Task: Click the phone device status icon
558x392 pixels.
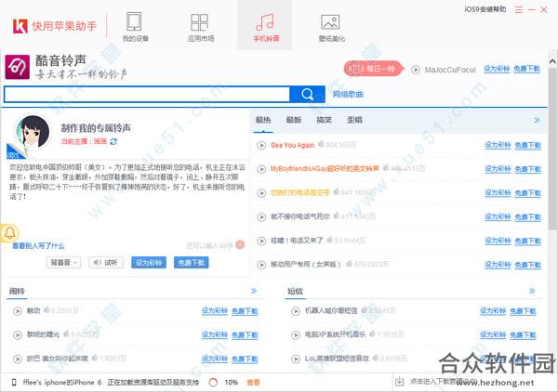Action: (14, 383)
